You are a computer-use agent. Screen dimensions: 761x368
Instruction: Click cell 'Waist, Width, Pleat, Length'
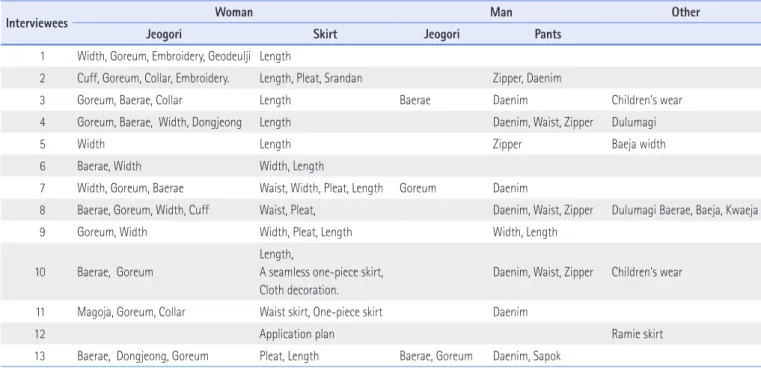(x=321, y=188)
